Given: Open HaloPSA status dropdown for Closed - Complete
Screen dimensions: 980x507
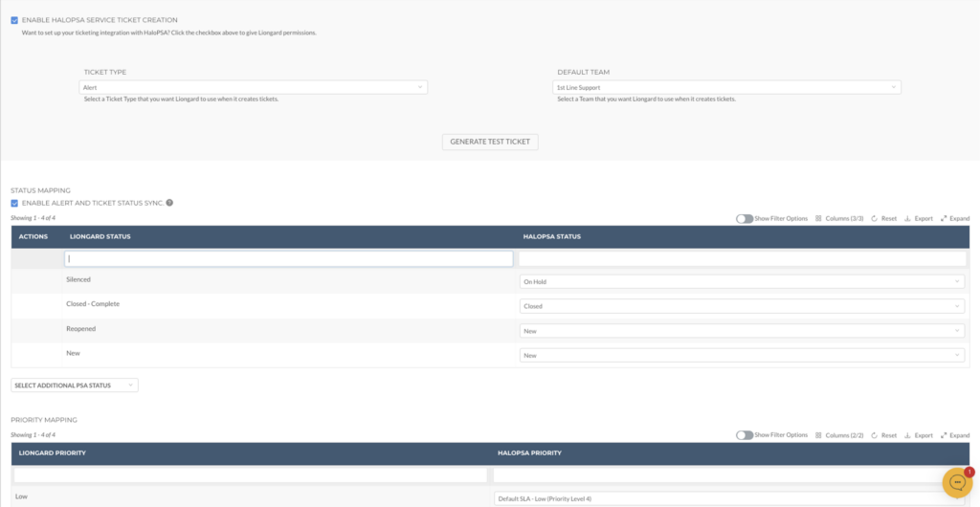Looking at the screenshot, I should coord(742,306).
